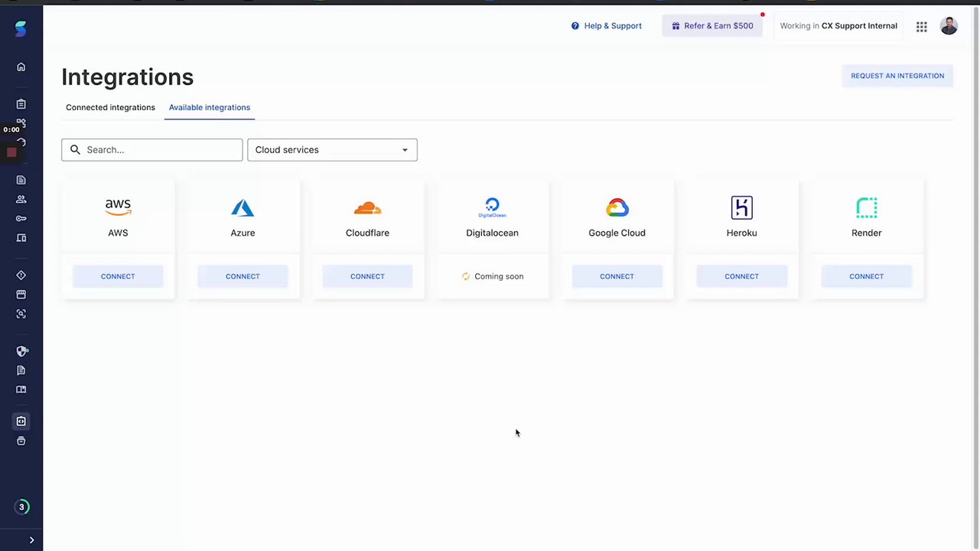Click Request an Integration button

[x=897, y=76]
